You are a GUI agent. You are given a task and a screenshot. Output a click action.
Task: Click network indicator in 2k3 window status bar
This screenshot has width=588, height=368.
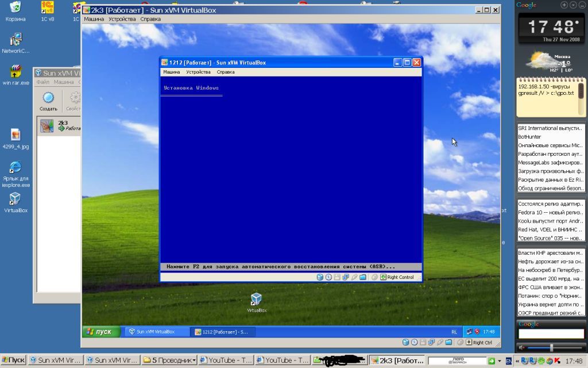point(431,342)
